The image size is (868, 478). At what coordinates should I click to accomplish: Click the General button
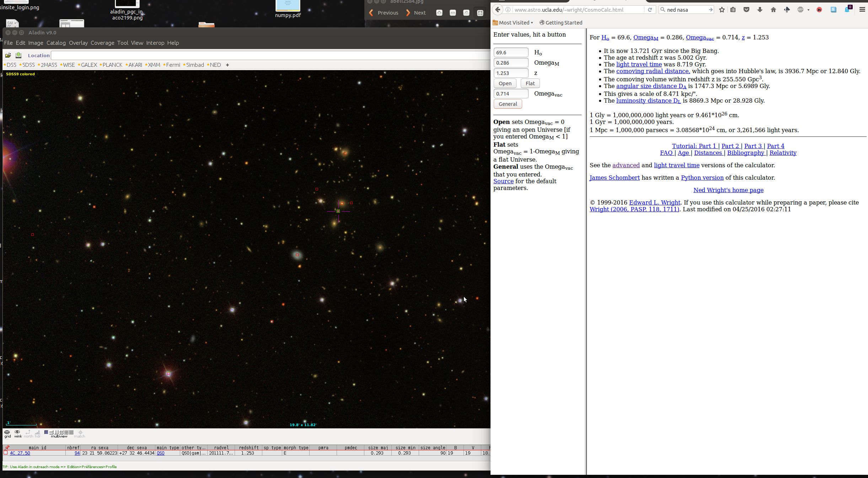pos(508,104)
